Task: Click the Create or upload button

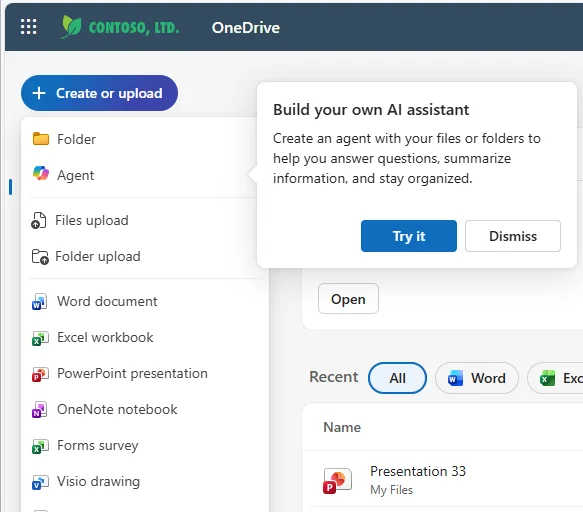Action: click(99, 93)
